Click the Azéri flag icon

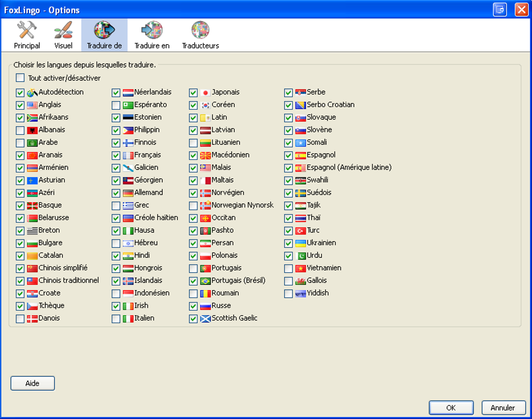tap(32, 193)
